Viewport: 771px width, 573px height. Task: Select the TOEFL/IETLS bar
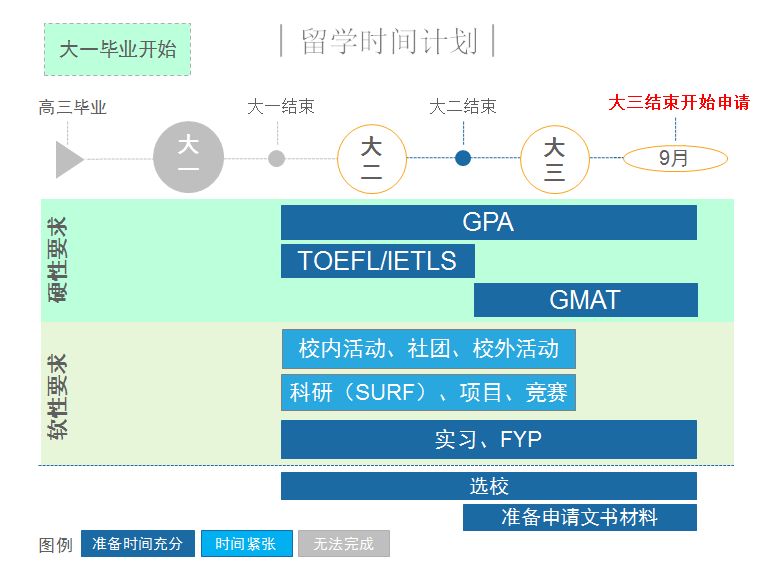378,261
